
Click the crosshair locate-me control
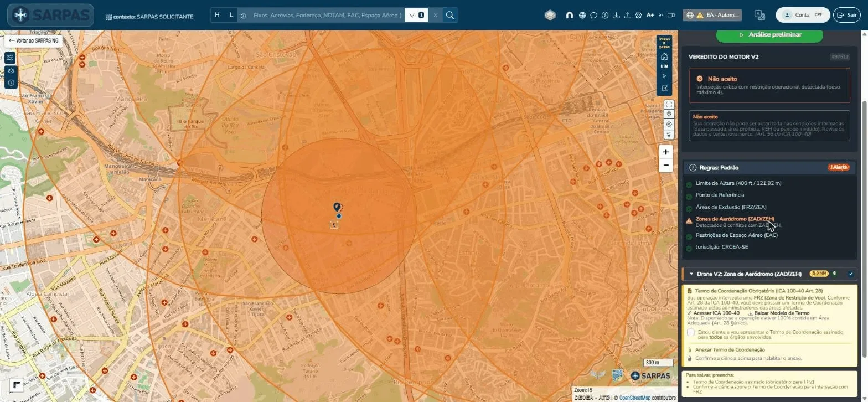coord(669,124)
